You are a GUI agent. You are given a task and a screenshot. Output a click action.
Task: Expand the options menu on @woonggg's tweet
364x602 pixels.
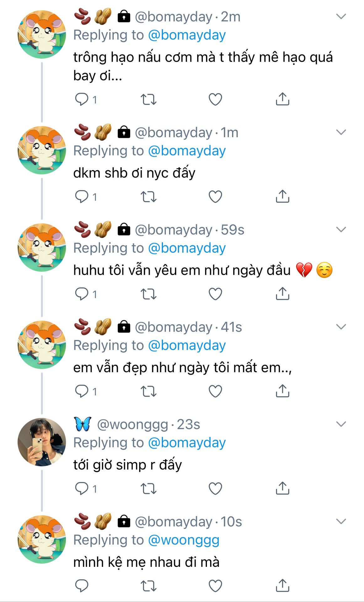341,424
